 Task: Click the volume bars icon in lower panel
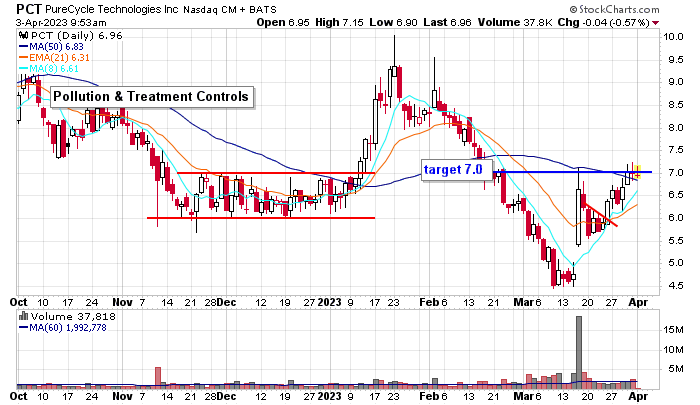(24, 317)
